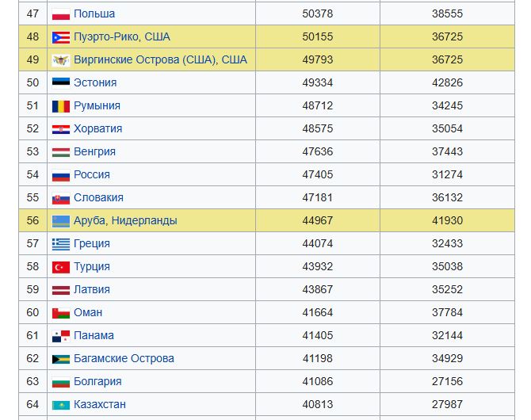The height and width of the screenshot is (420, 531).
Task: Click the Panama flag icon
Action: pos(61,336)
